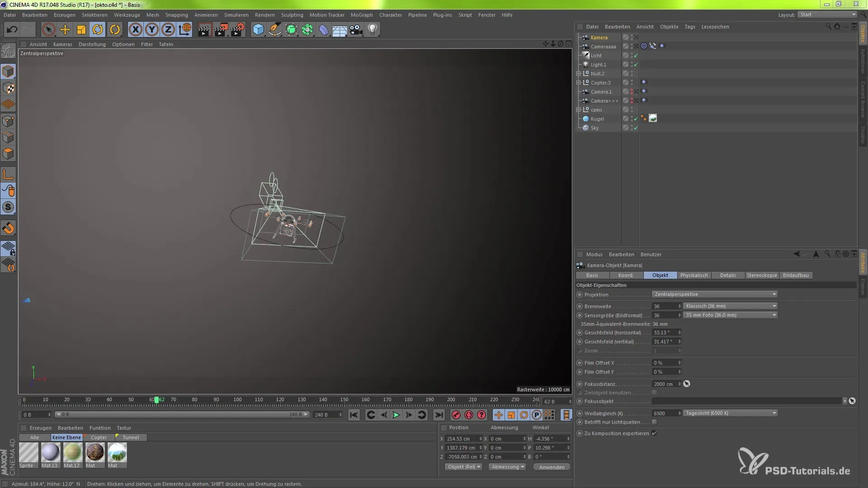Open the Klassisch (36 mm) dropdown
Screen dimensions: 868x488
click(730, 306)
